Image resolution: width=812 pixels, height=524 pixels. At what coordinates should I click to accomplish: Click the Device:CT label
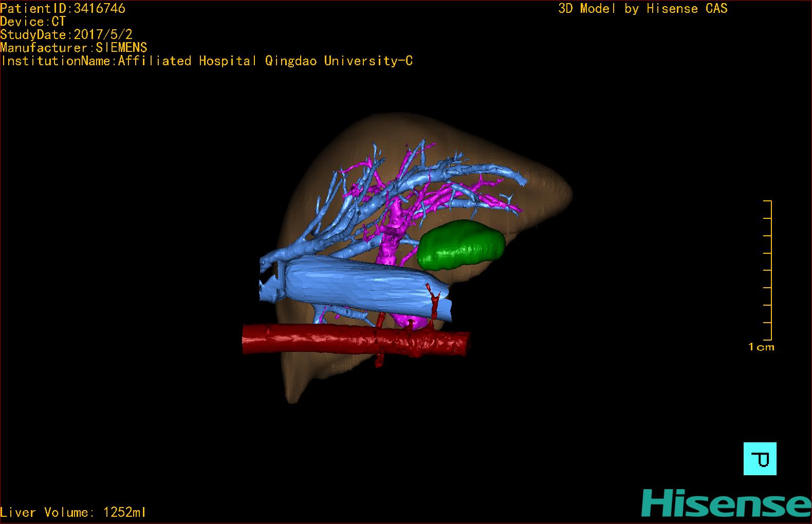[x=33, y=22]
